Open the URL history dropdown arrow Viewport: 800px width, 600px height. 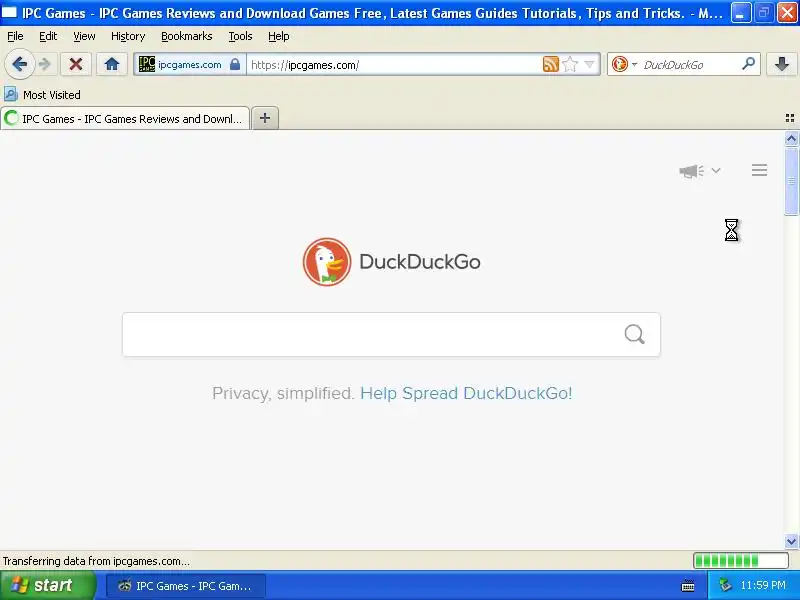click(x=589, y=64)
